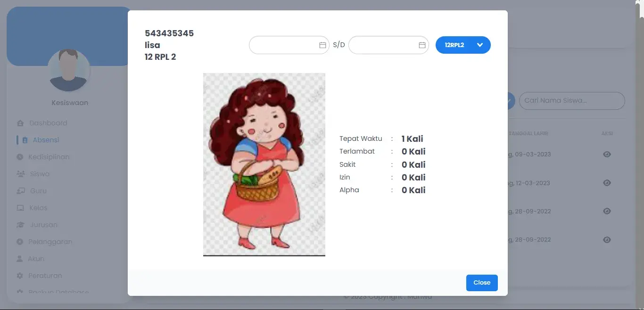Open Kelas menu item
The width and height of the screenshot is (644, 310).
click(39, 208)
